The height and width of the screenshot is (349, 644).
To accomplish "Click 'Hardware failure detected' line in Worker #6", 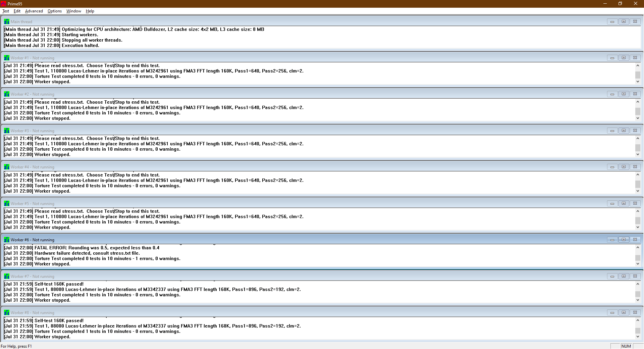I will tap(72, 253).
